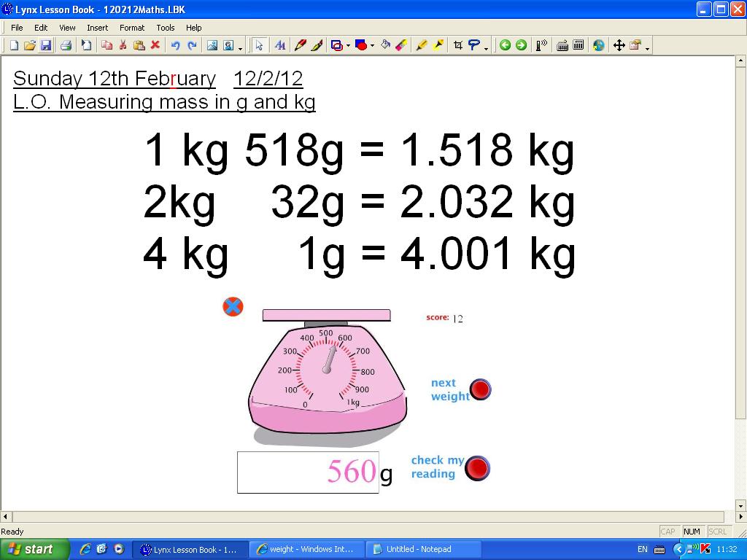Click the toolbar options icon at far right
747x560 pixels.
pos(635,45)
